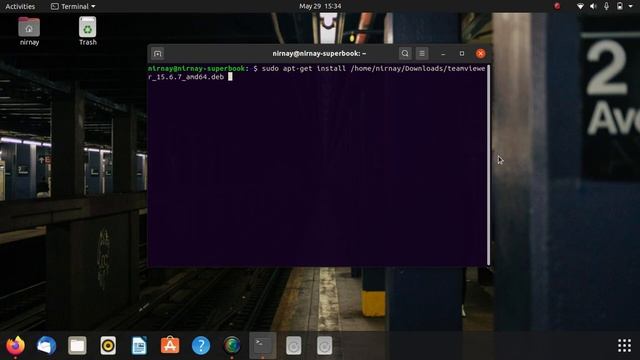This screenshot has height=360, width=640.
Task: Open LibreOffice Writer from the dock
Action: tap(139, 346)
